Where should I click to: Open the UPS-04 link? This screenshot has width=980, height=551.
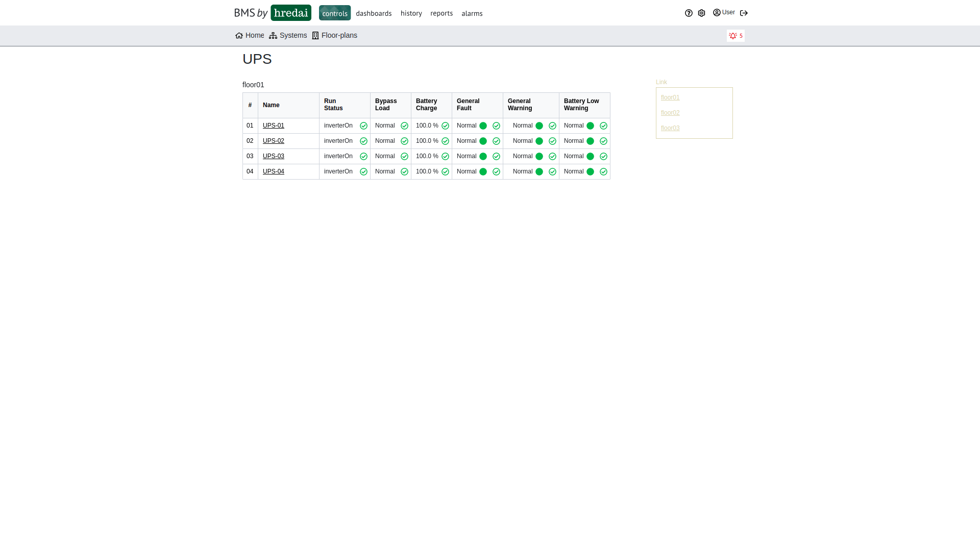[x=274, y=171]
